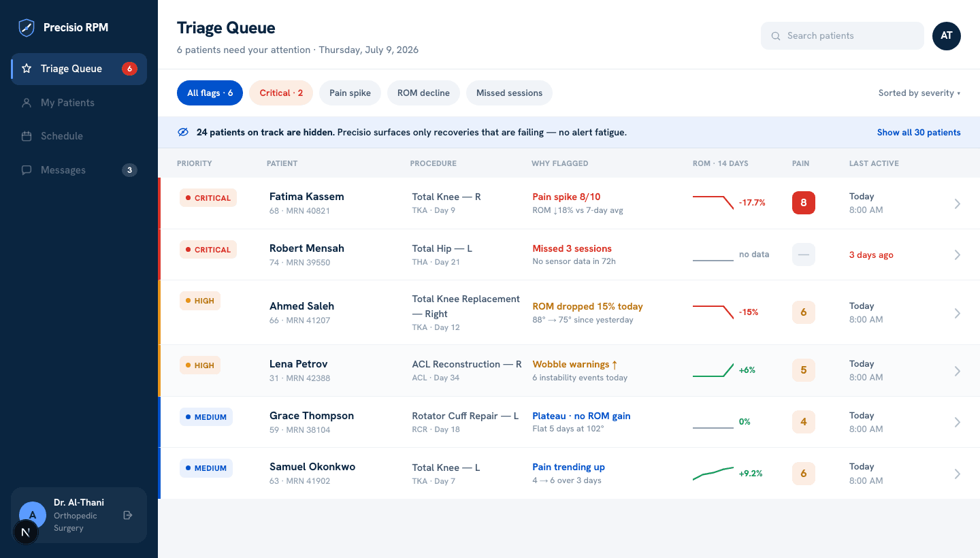Click "Pain spike 8/10" flag text
Viewport: 980px width, 558px height.
566,197
